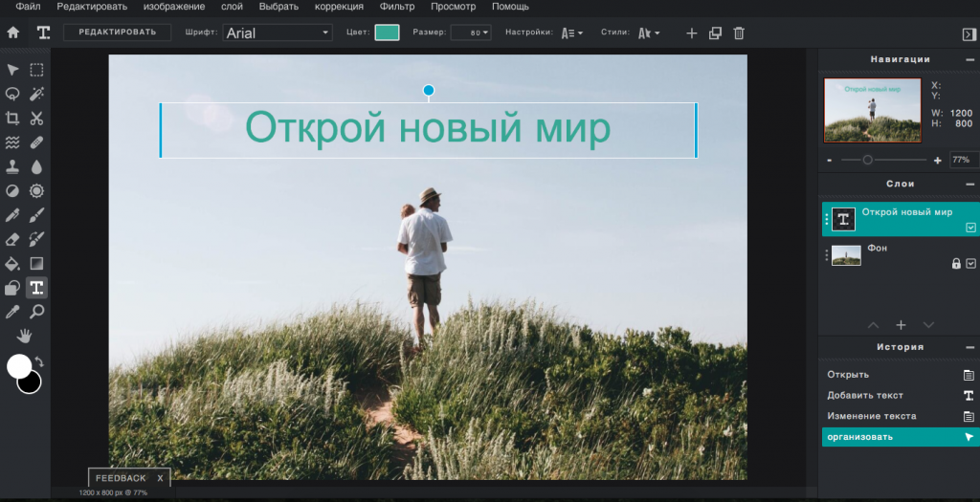Open the Выбрать menu
Image resolution: width=980 pixels, height=502 pixels.
278,7
